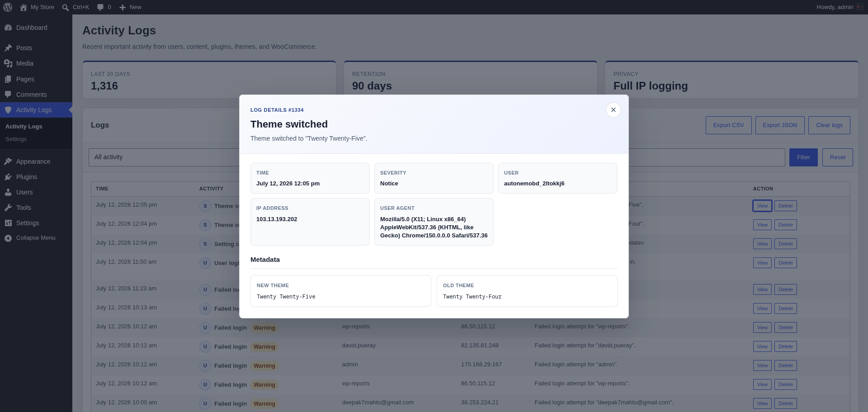Click the WordPress logo icon

pos(8,7)
